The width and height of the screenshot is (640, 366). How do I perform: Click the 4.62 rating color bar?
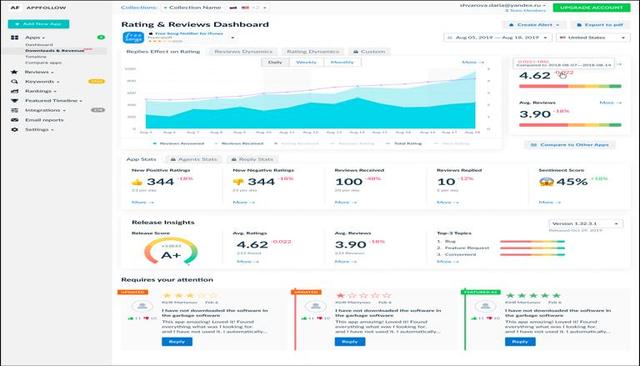coord(570,87)
